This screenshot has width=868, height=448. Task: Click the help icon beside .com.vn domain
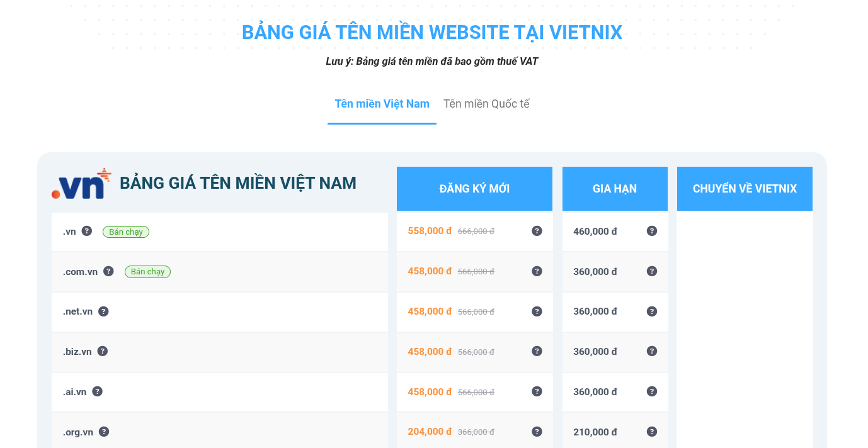(x=108, y=271)
